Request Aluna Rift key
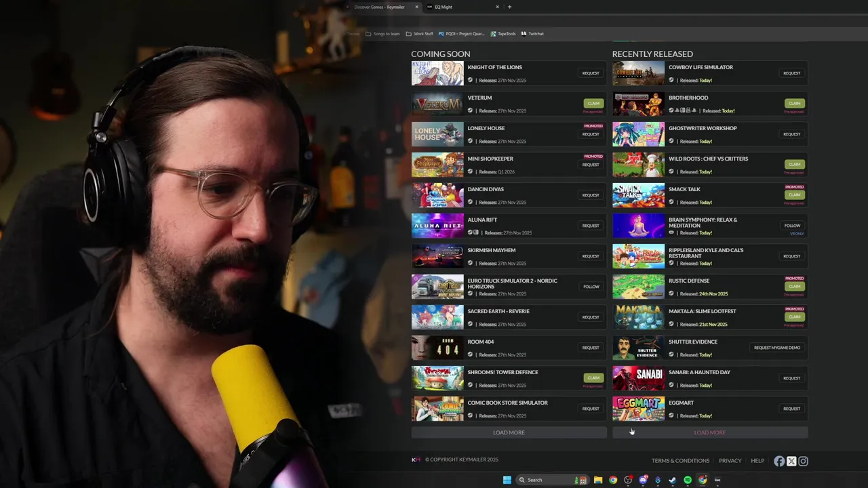 (x=591, y=226)
